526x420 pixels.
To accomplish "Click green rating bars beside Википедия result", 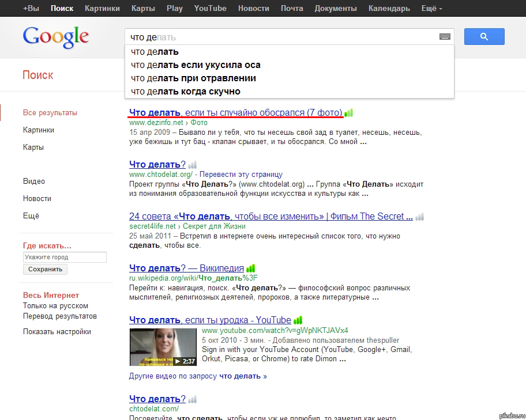I will point(250,268).
